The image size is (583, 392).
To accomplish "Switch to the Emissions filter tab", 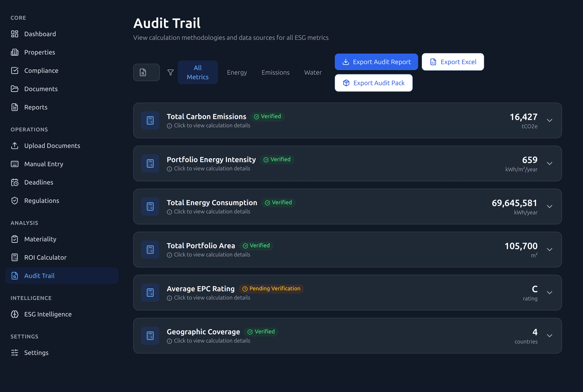I will [275, 73].
